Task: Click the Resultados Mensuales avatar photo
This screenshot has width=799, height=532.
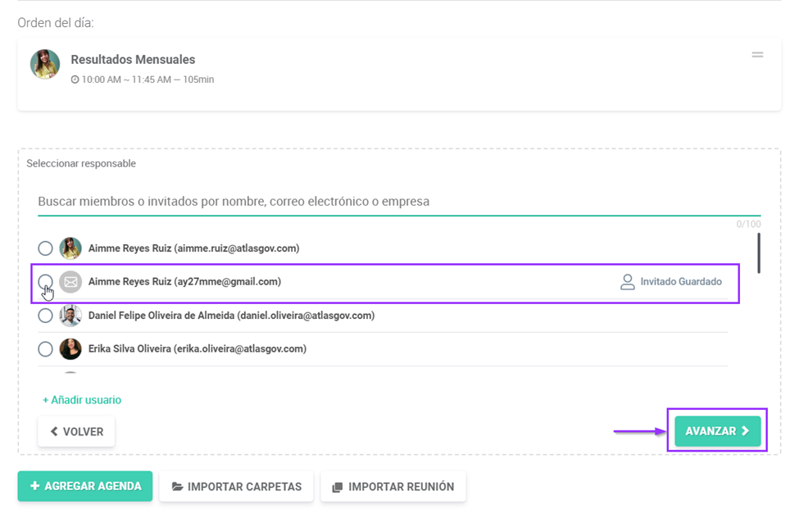Action: click(45, 65)
